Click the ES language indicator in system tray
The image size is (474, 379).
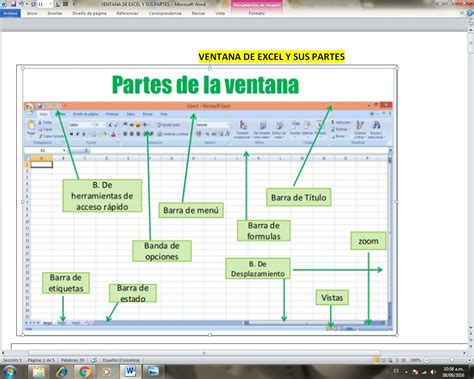pyautogui.click(x=396, y=371)
